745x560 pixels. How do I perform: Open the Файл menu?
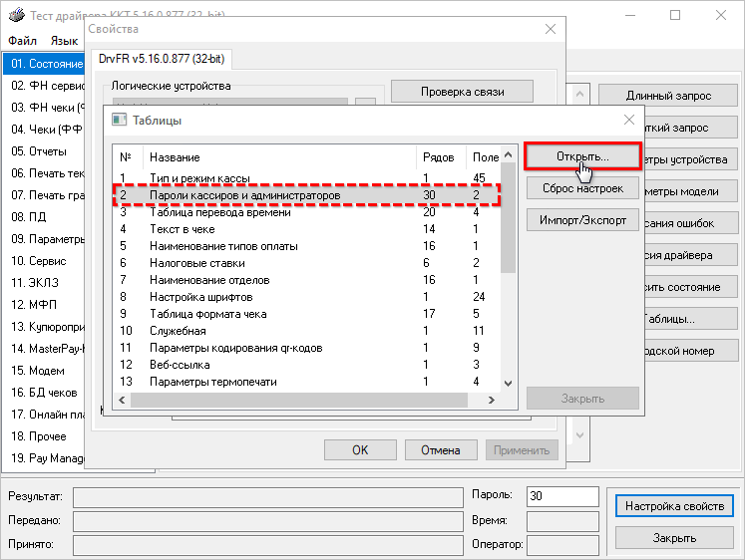(22, 41)
